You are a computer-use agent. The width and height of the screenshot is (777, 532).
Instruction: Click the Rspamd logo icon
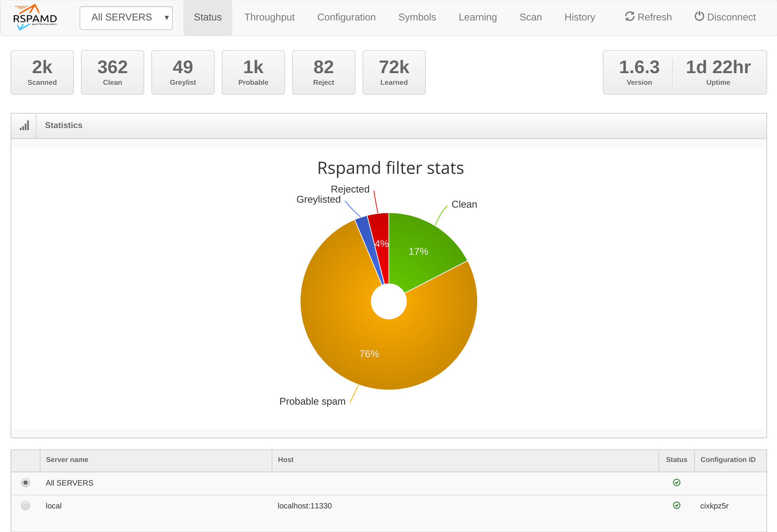pos(35,17)
